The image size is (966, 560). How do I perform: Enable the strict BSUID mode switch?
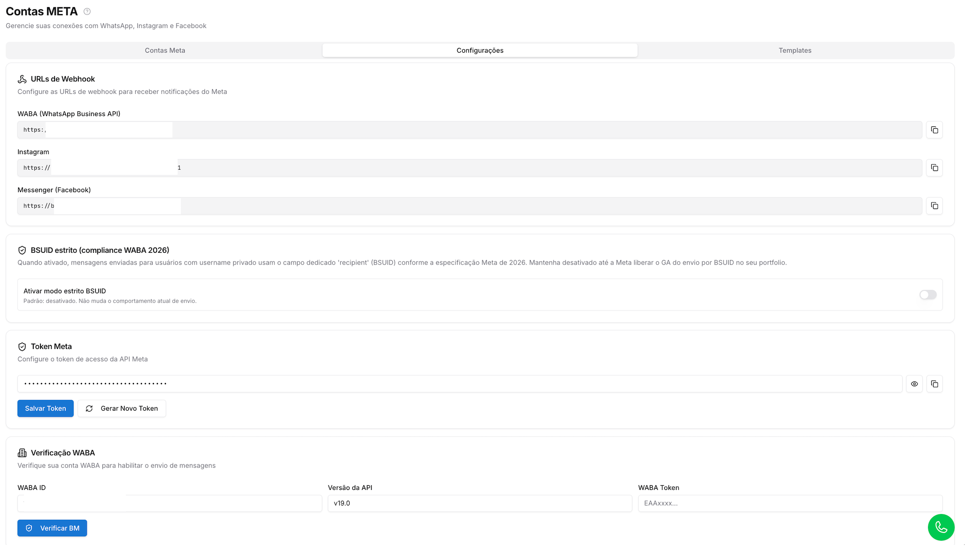click(x=928, y=295)
